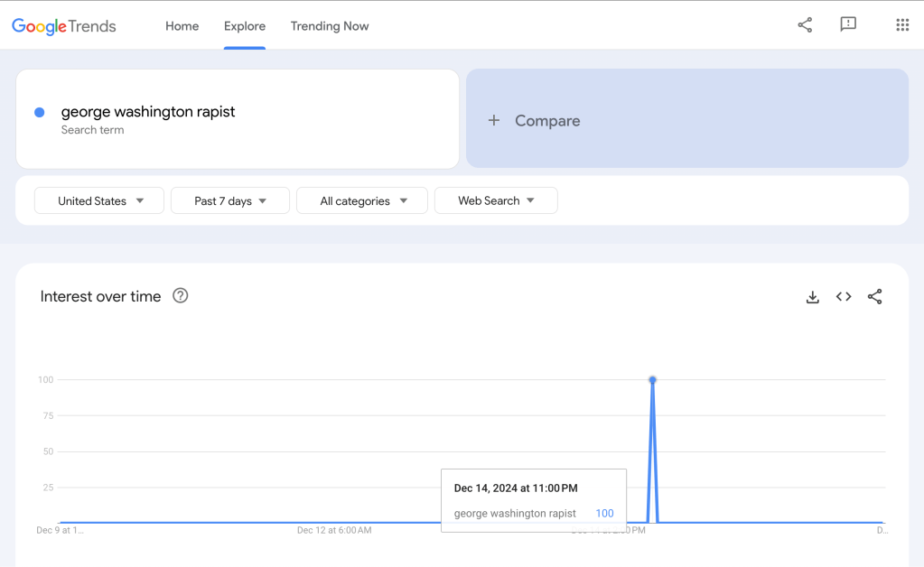Select the Explore tab

click(245, 26)
